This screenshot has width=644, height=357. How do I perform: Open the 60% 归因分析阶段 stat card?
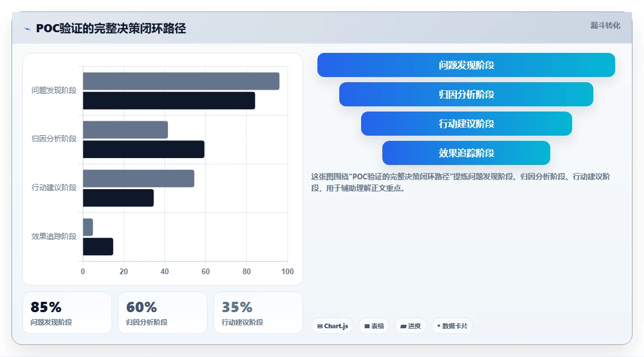pyautogui.click(x=163, y=313)
